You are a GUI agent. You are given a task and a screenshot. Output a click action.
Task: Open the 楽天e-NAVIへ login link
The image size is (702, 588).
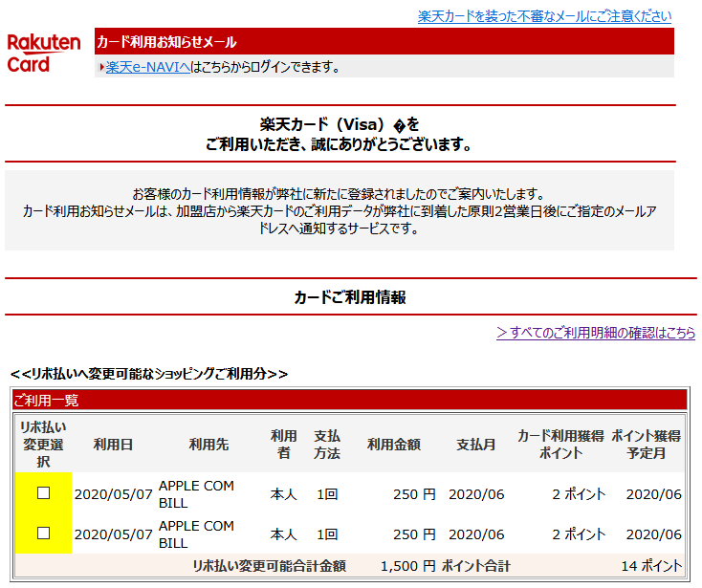[x=147, y=67]
